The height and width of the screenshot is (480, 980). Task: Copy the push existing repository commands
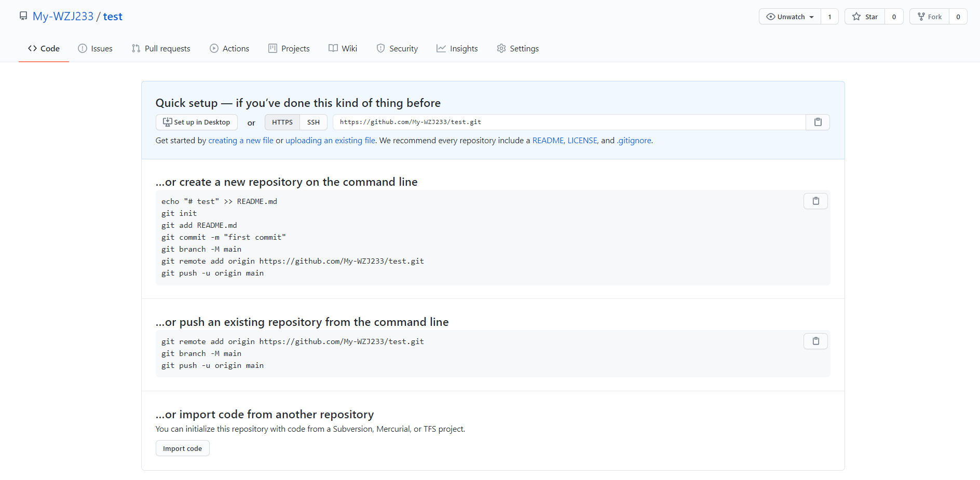[815, 341]
